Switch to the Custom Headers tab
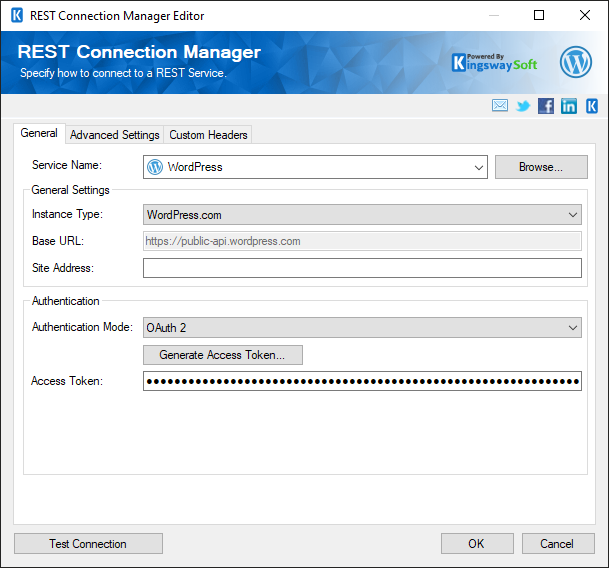The width and height of the screenshot is (609, 568). [x=208, y=135]
